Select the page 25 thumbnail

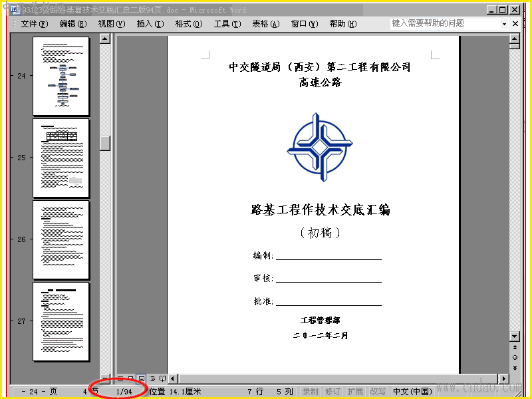(x=61, y=158)
